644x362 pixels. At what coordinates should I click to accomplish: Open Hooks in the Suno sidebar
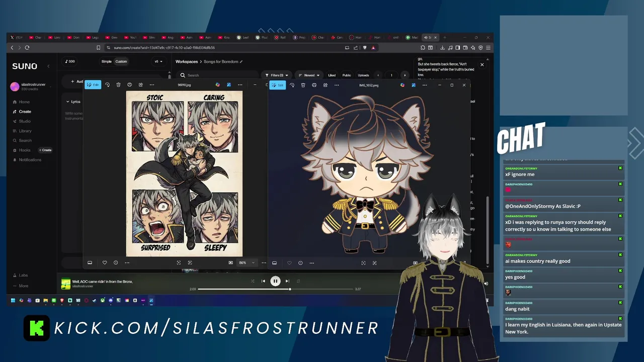pos(22,150)
